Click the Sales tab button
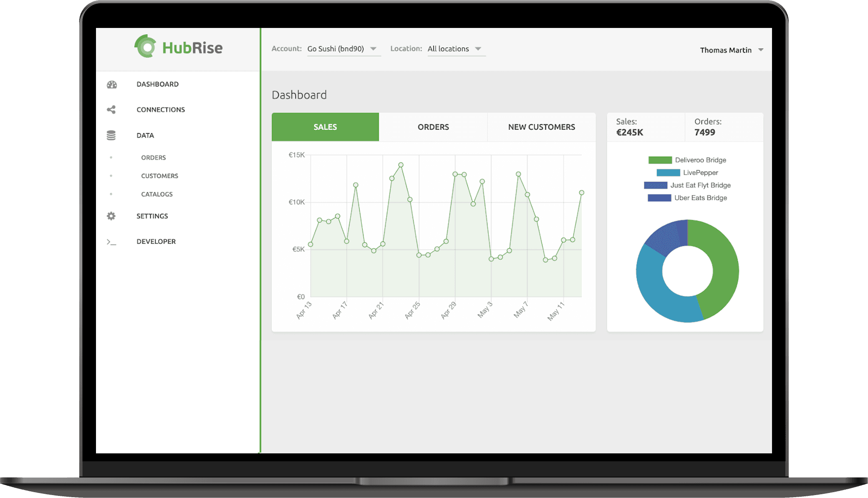 (x=325, y=126)
